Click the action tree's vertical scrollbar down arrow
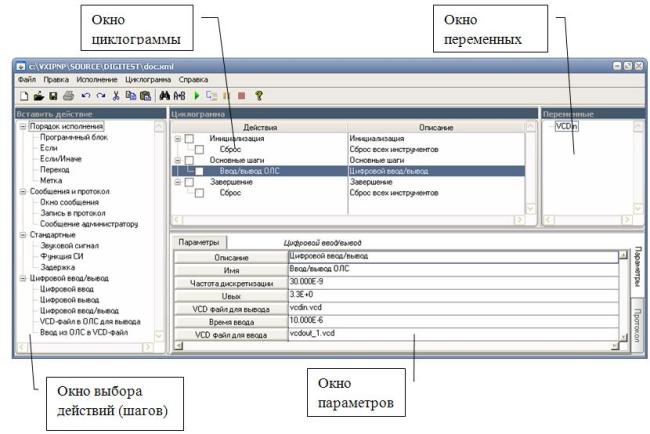The height and width of the screenshot is (434, 650). click(159, 336)
